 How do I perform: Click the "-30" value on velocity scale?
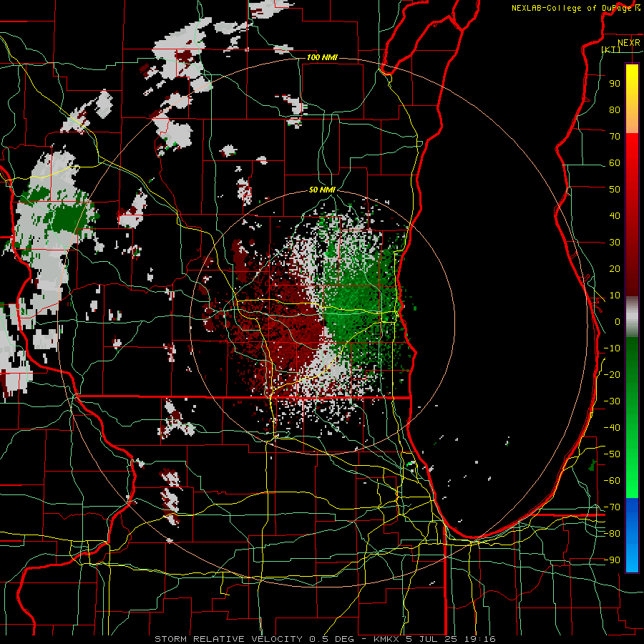[612, 401]
